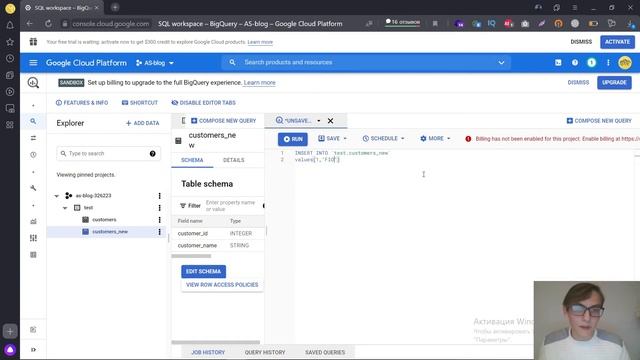Open VIEW ROW ACCESS POLICIES

coord(222,284)
